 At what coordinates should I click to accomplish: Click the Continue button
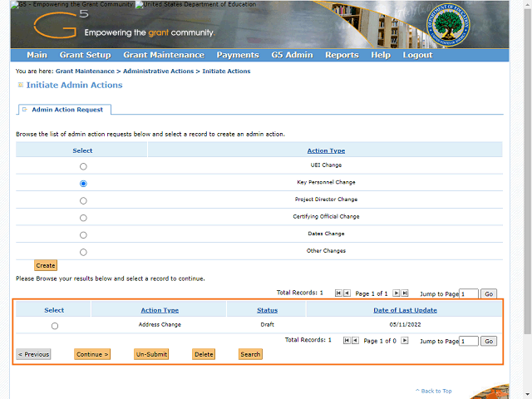coord(92,354)
